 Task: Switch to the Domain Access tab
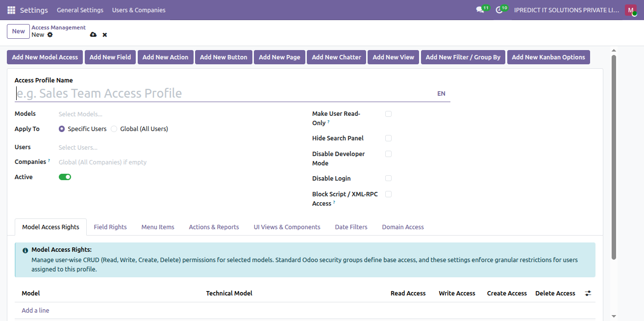(x=403, y=227)
